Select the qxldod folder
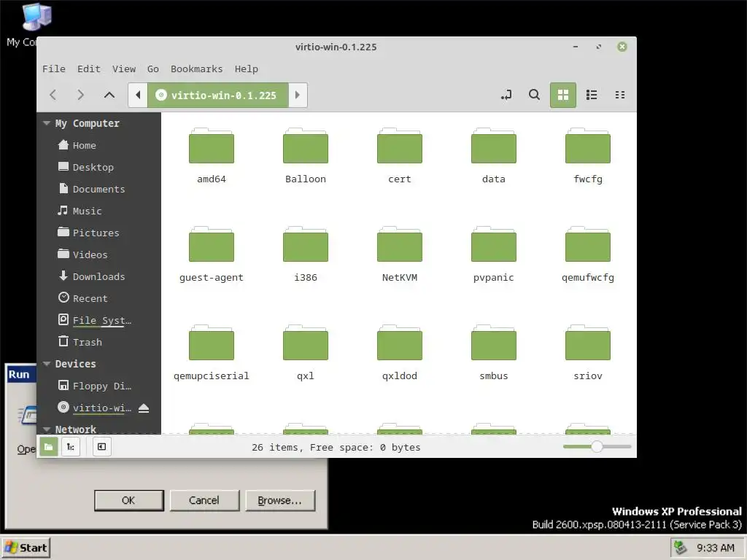The image size is (747, 560). click(x=400, y=354)
